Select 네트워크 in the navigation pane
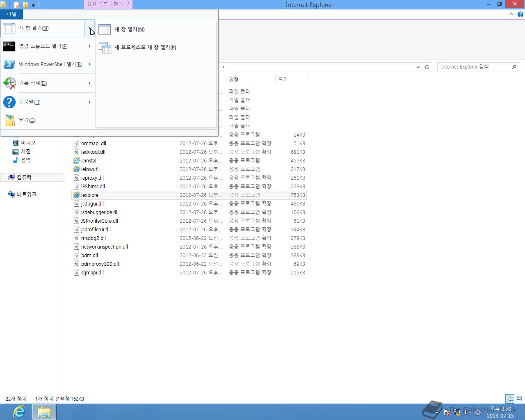The width and height of the screenshot is (525, 420). click(27, 194)
